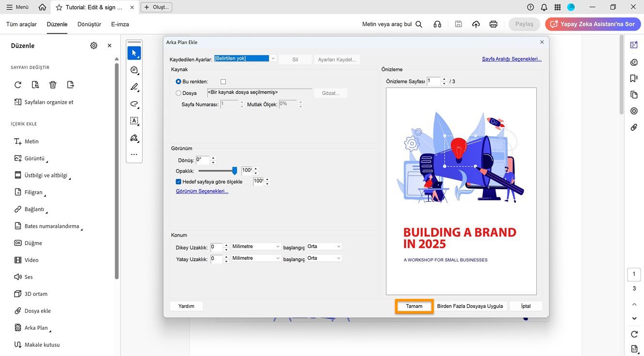Open the notifications bell icon
644x356 pixels.
pyautogui.click(x=544, y=7)
